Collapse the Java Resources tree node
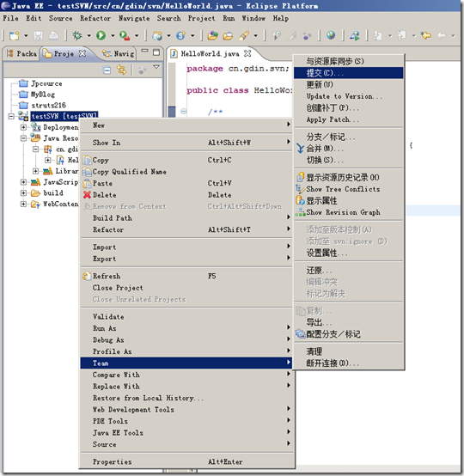The height and width of the screenshot is (476, 464). click(x=23, y=138)
